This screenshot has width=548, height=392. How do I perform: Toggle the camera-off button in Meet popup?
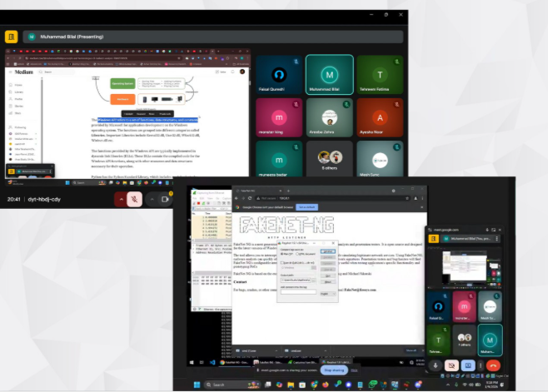(x=451, y=365)
